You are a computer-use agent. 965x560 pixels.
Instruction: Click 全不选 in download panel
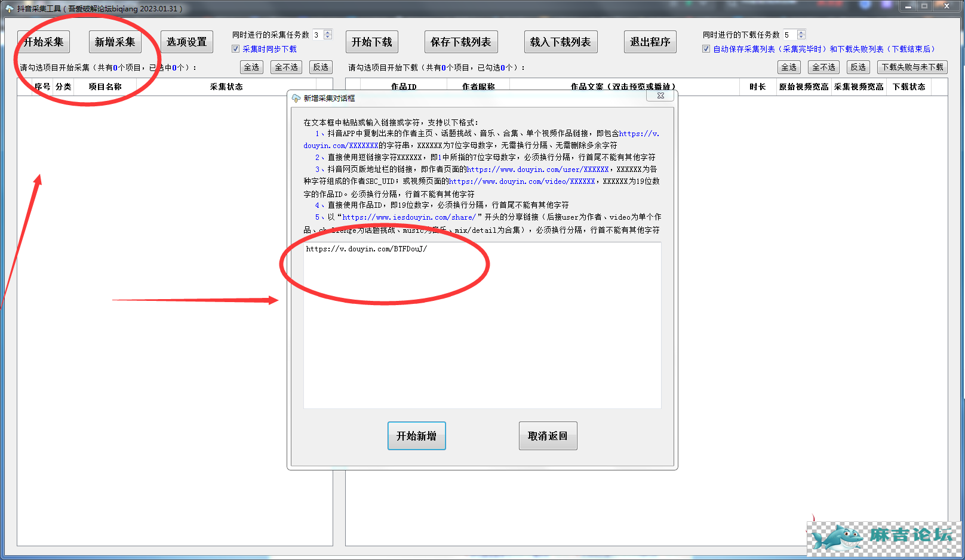824,67
